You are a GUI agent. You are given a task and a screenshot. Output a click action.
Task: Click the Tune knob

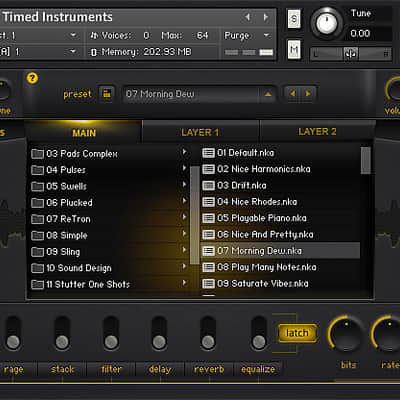326,23
